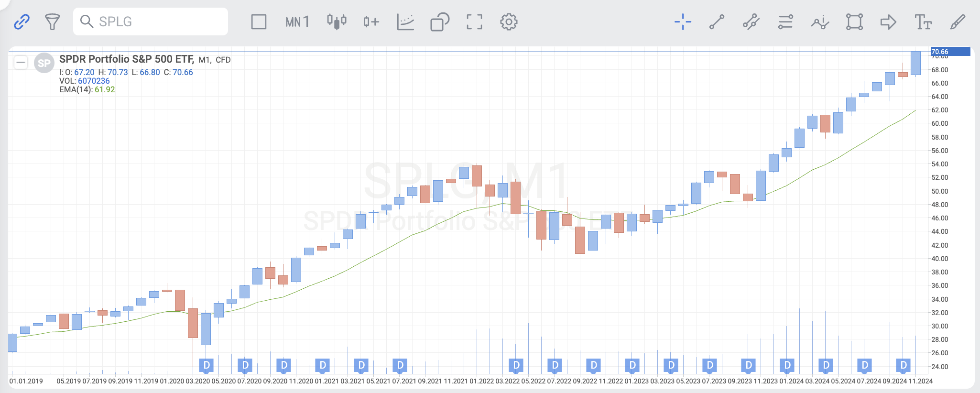The width and height of the screenshot is (980, 393).
Task: Open chart settings gear icon
Action: tap(509, 22)
